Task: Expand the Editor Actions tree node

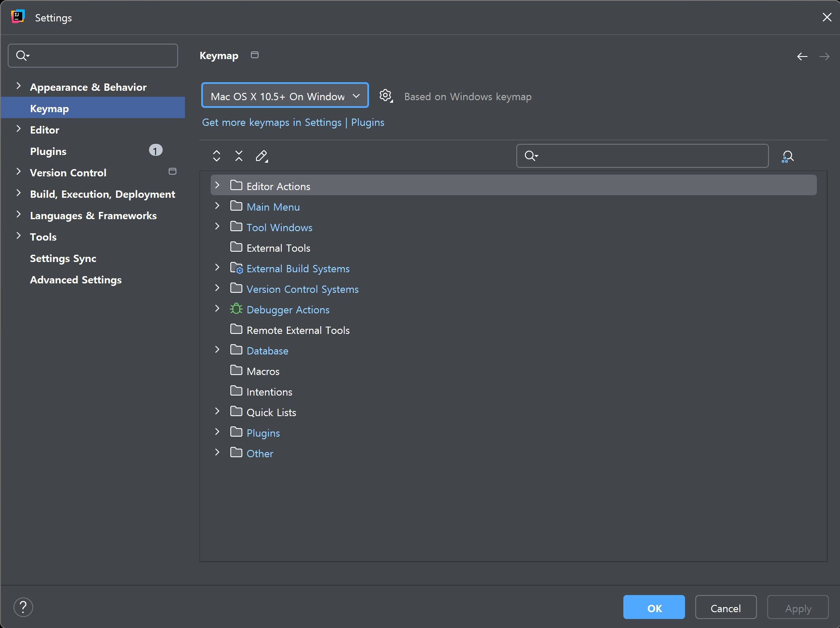Action: click(217, 185)
